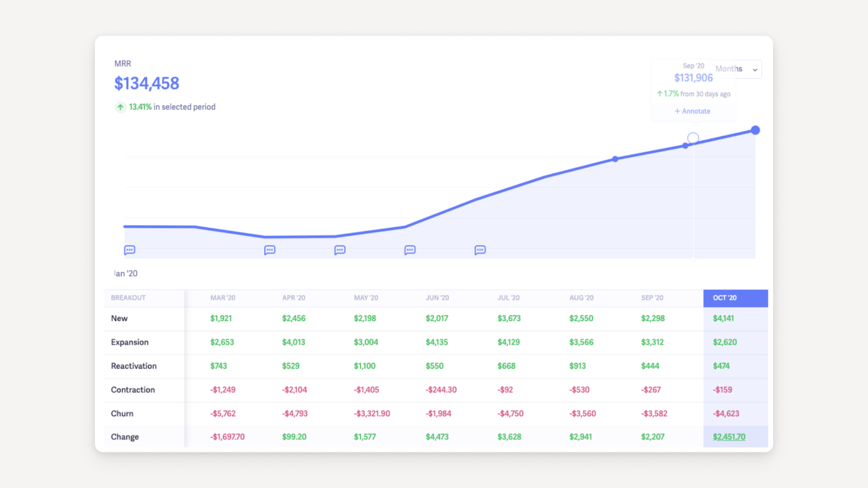868x488 pixels.
Task: Click the plus icon next to Annotate
Action: click(677, 111)
